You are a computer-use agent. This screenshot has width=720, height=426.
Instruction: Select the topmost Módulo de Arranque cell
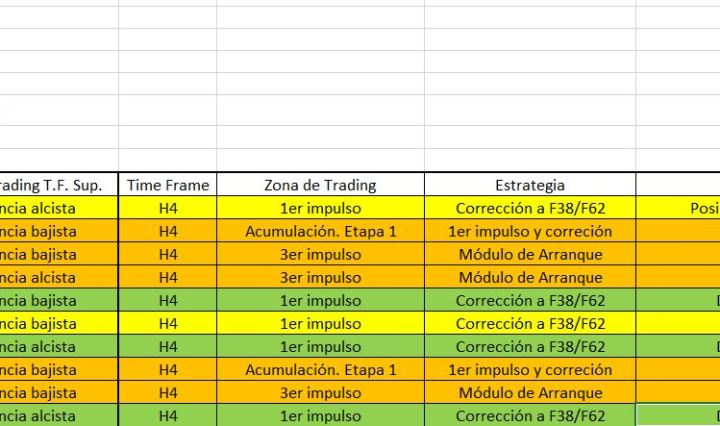(x=530, y=254)
